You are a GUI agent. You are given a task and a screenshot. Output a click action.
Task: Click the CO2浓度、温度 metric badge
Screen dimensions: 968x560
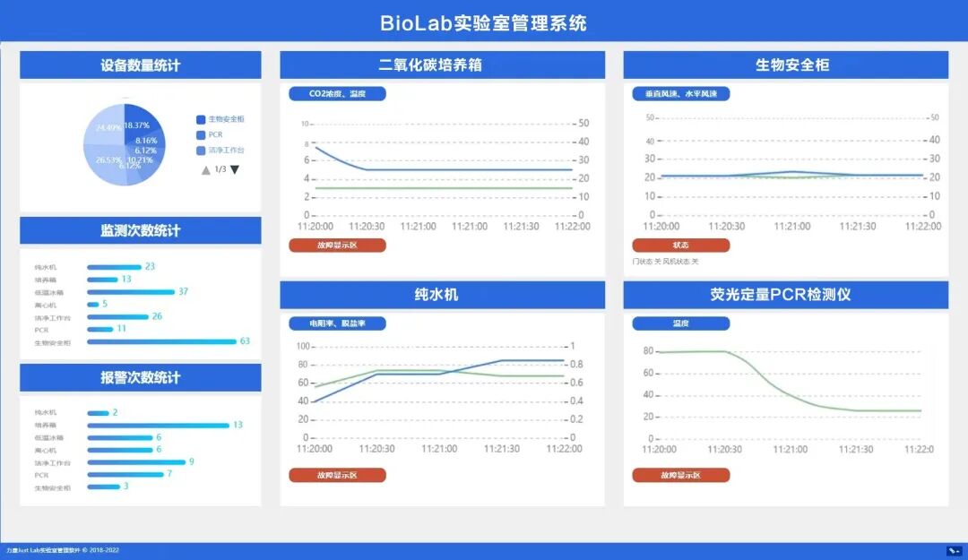click(339, 93)
